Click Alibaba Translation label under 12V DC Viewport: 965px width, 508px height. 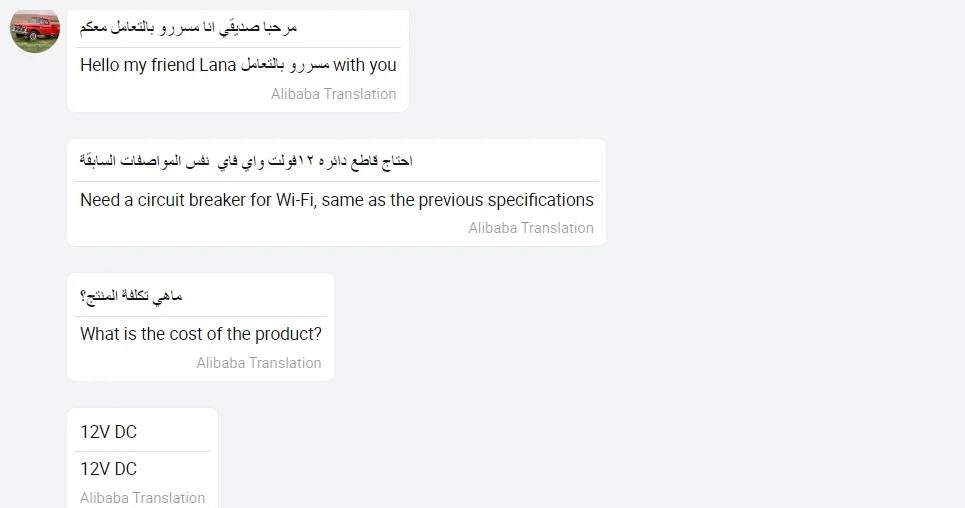[142, 498]
